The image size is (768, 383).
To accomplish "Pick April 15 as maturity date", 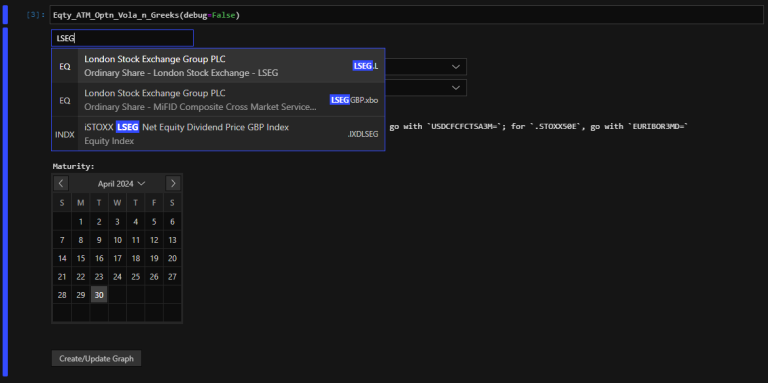I will pyautogui.click(x=80, y=258).
